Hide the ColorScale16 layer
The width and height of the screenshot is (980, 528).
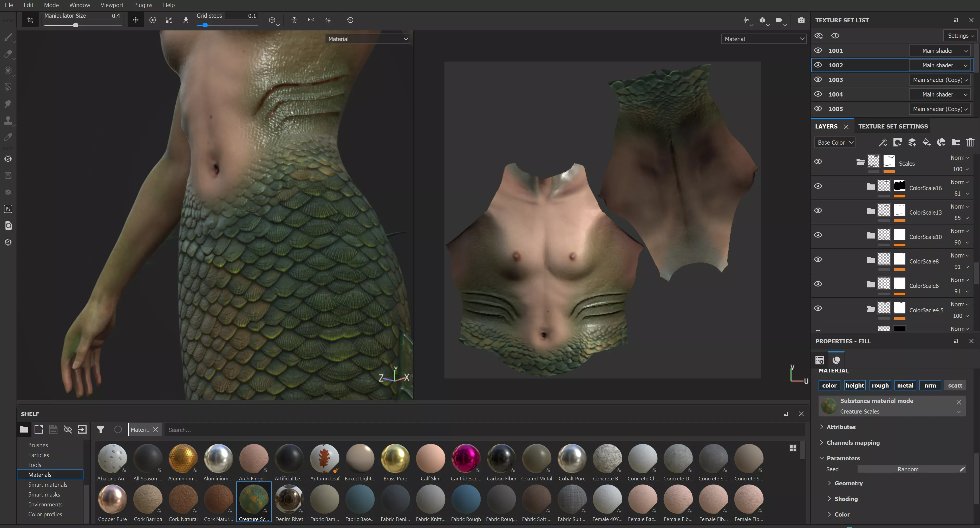pos(818,186)
